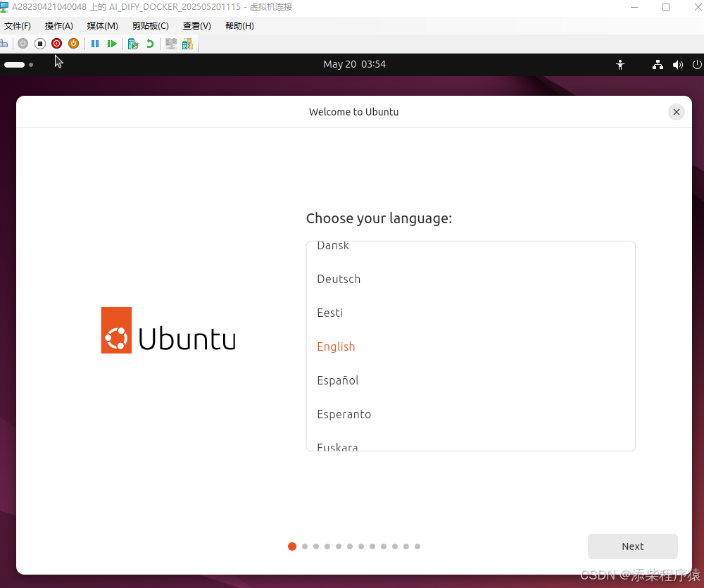Image resolution: width=704 pixels, height=588 pixels.
Task: Choose Esperanto from the language list
Action: pos(470,413)
